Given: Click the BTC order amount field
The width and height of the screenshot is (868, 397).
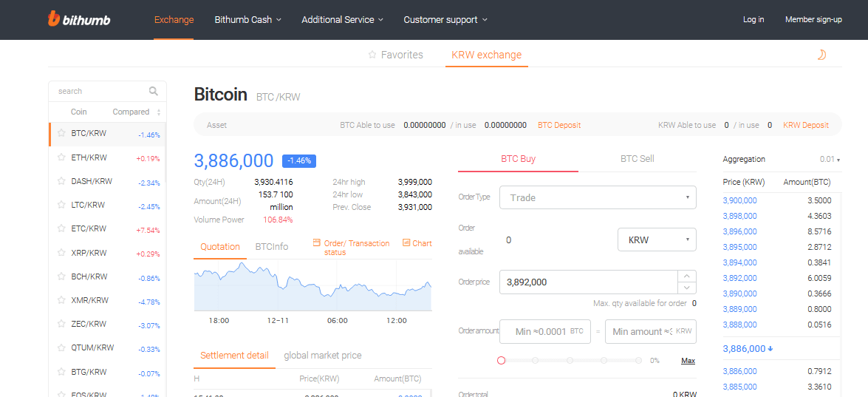Looking at the screenshot, I should click(544, 332).
